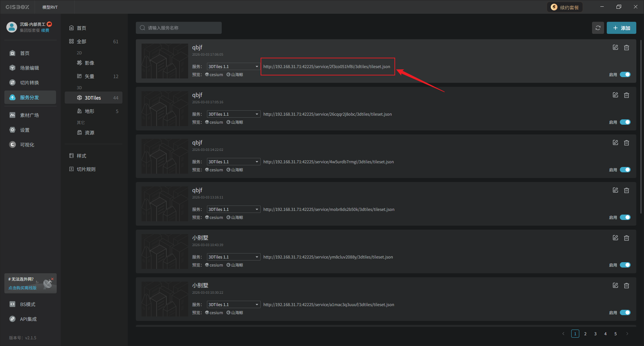Delete the last 小别墅 service entry
The image size is (644, 346).
point(626,286)
